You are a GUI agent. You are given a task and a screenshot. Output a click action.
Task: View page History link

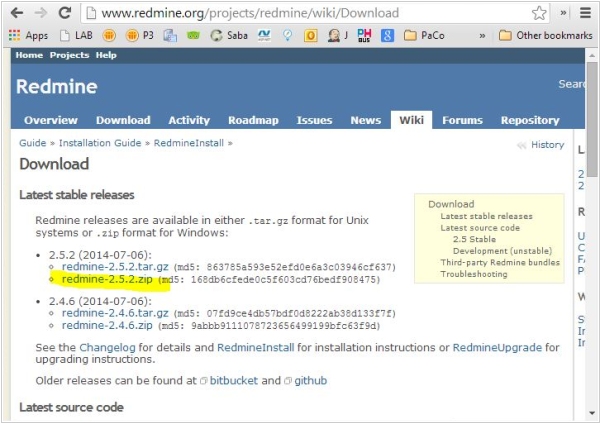tap(547, 145)
